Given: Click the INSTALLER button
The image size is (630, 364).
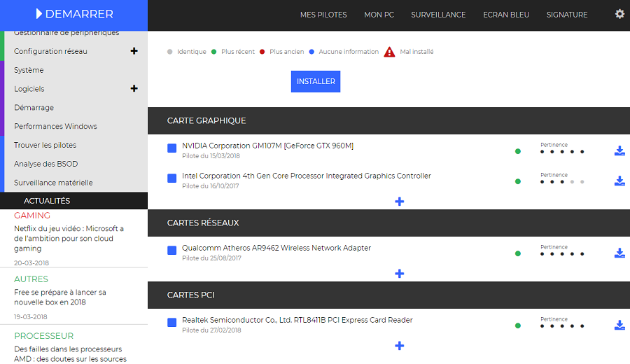Looking at the screenshot, I should click(316, 82).
